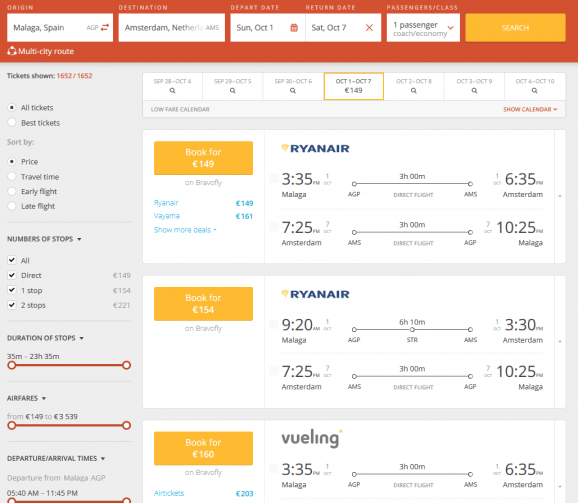
Task: Expand details arrow of the €149 Ryanair ticket
Action: [x=560, y=196]
